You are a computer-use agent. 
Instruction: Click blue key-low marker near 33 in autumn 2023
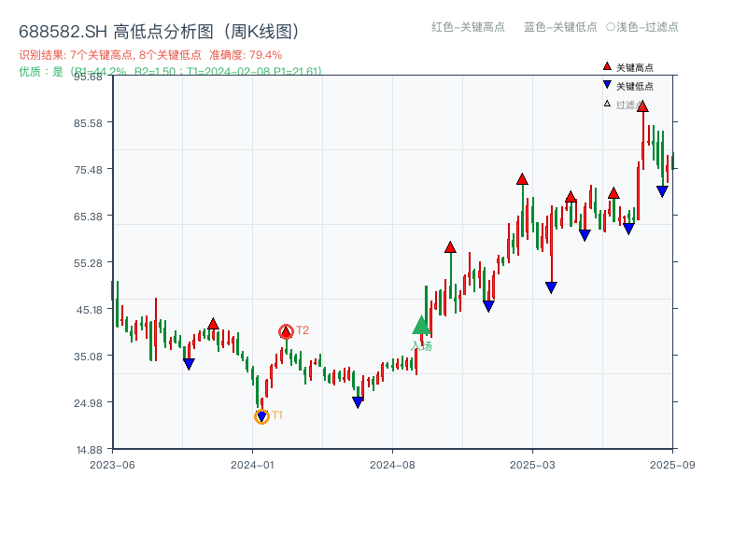click(189, 364)
